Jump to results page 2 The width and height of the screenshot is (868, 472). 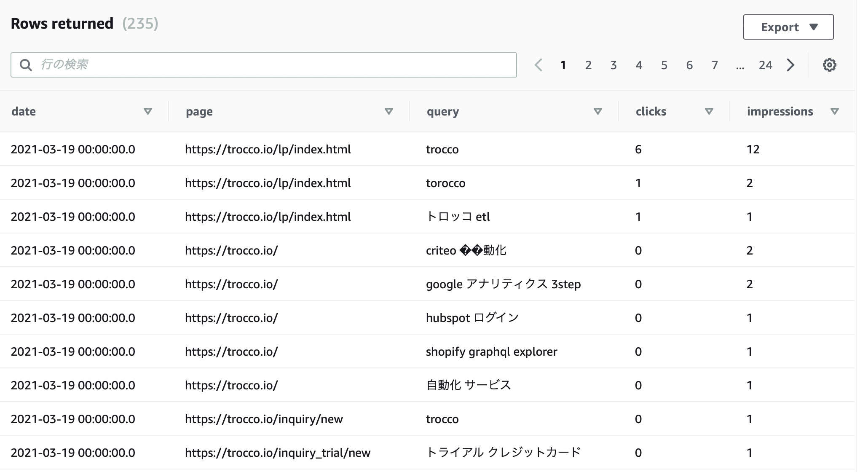pos(588,65)
